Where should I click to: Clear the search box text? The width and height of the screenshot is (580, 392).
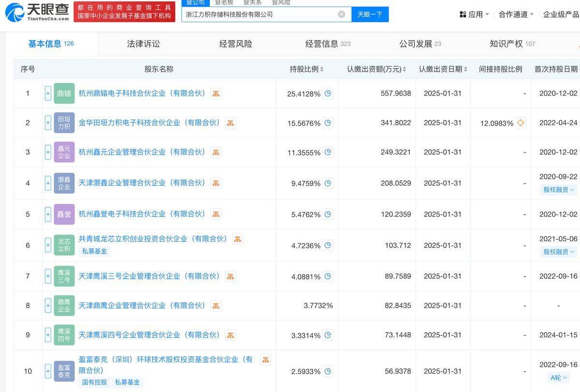click(341, 15)
